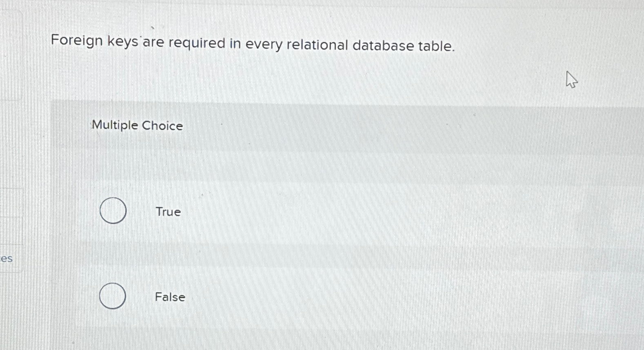Click the False answer label text

(169, 297)
